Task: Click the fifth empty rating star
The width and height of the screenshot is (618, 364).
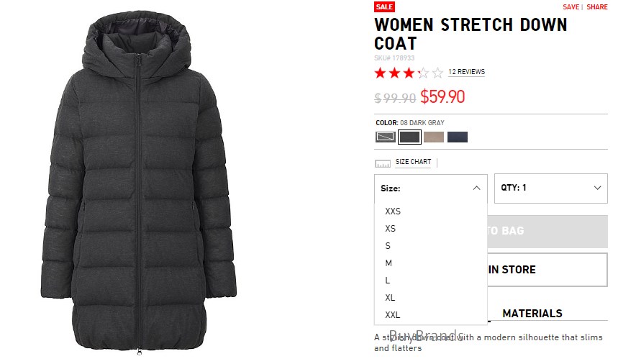Action: (x=437, y=73)
